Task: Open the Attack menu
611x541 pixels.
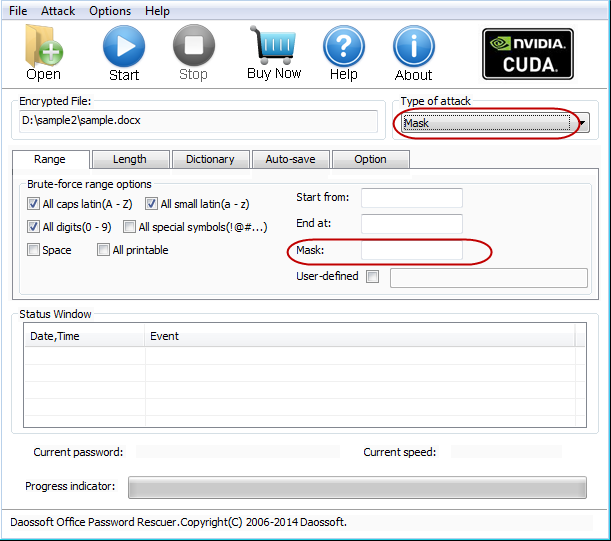Action: tap(58, 11)
